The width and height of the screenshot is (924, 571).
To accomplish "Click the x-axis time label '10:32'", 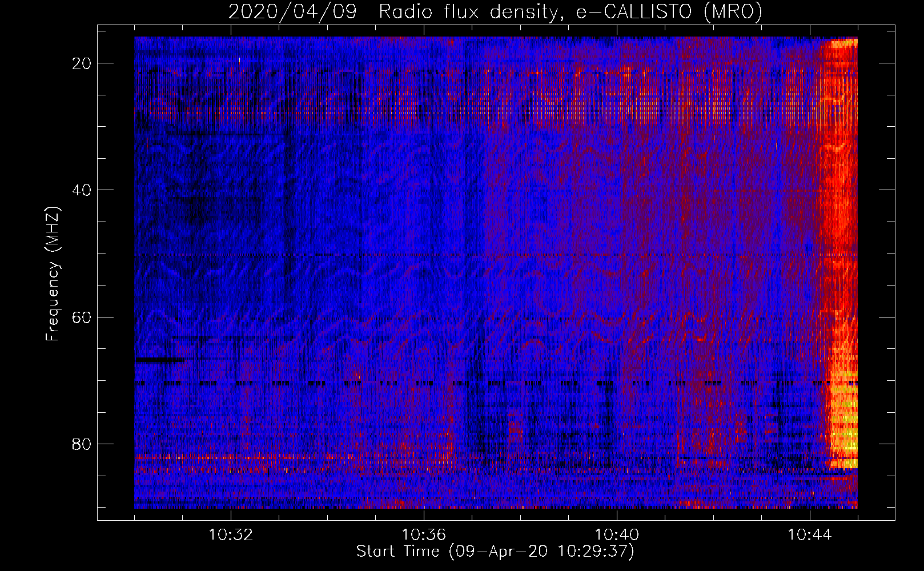I will [x=231, y=535].
